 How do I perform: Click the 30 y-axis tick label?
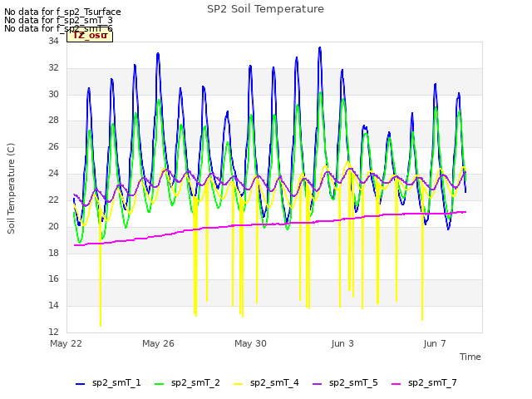[x=53, y=94]
